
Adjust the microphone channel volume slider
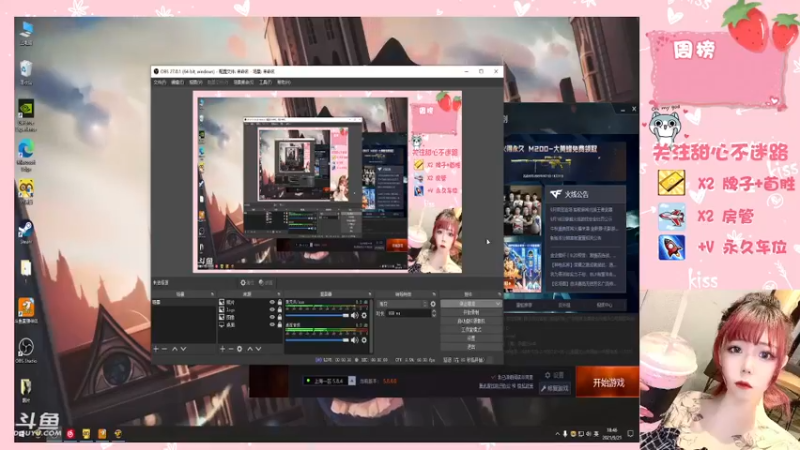pos(317,316)
